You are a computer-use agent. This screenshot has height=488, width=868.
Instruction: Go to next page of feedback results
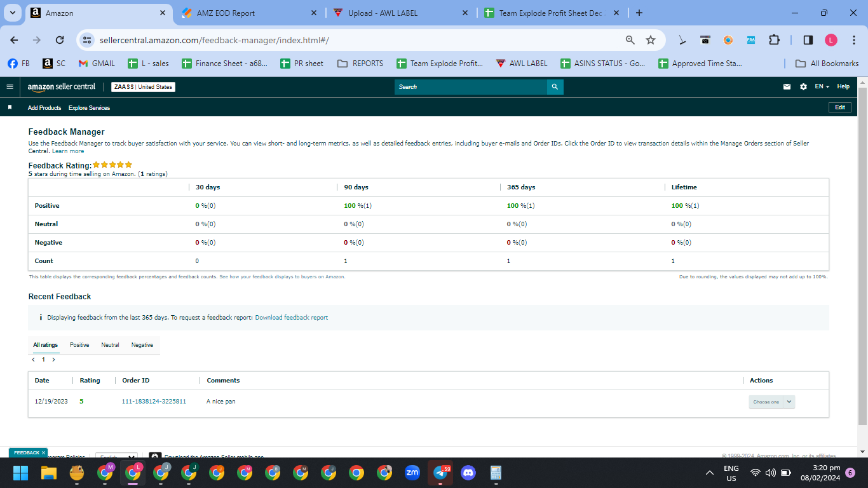[x=53, y=360]
